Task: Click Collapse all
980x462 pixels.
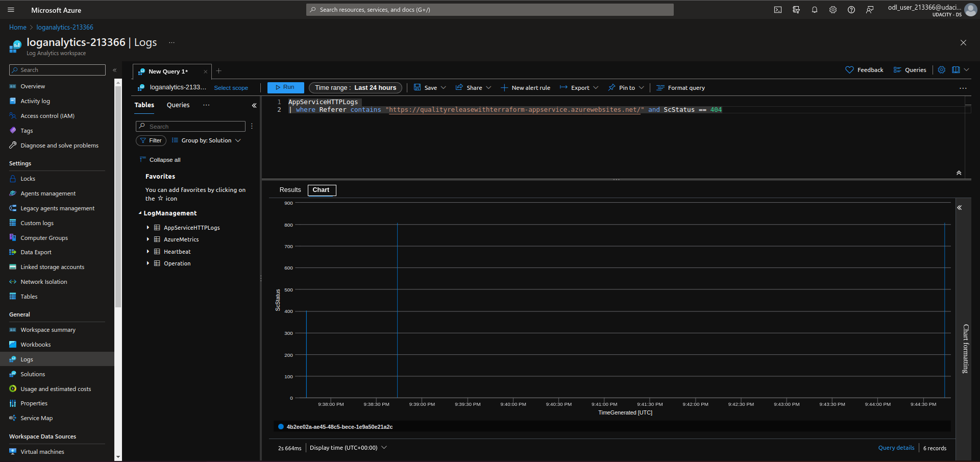Action: (x=160, y=160)
